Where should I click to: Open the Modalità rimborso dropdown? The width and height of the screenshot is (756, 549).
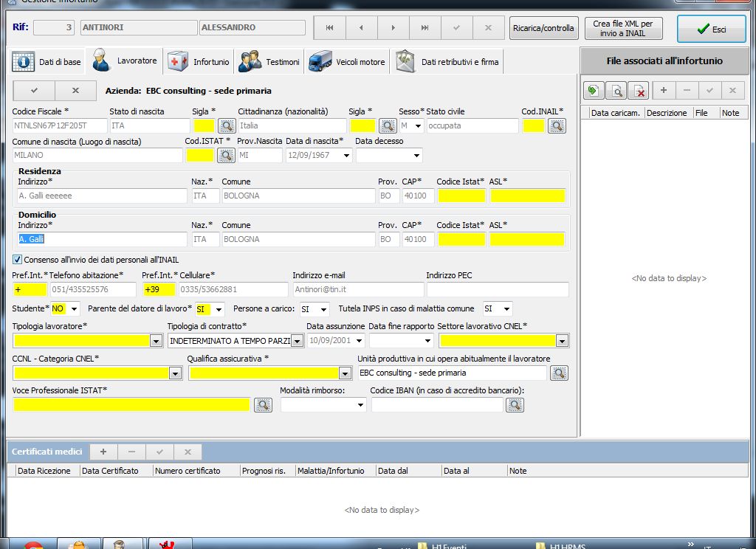pyautogui.click(x=360, y=405)
